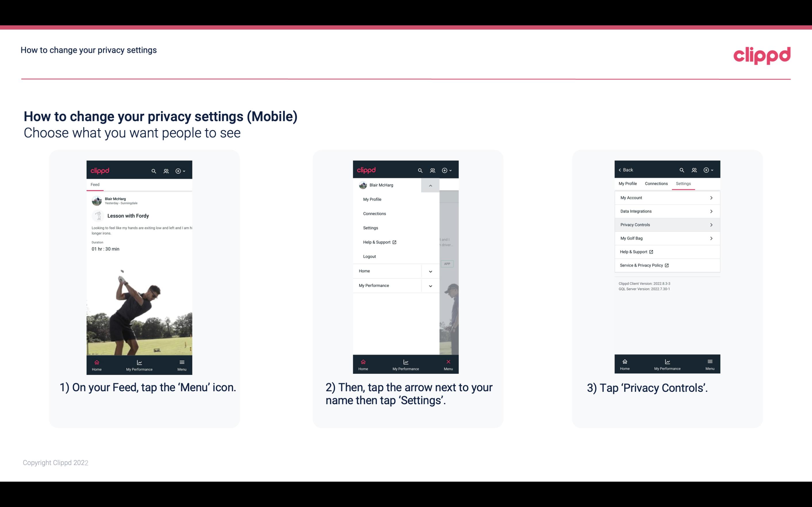Select the Settings tab in profile
Image resolution: width=812 pixels, height=507 pixels.
pyautogui.click(x=683, y=183)
